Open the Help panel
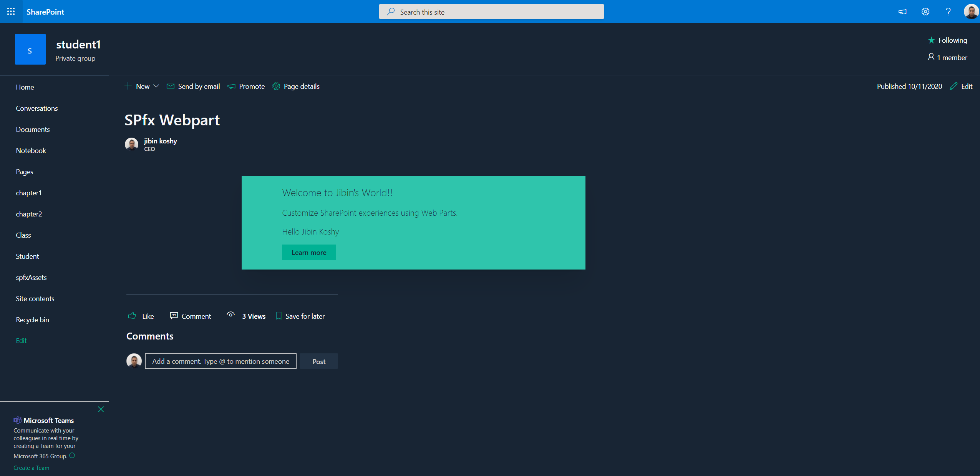This screenshot has height=476, width=980. pyautogui.click(x=948, y=12)
